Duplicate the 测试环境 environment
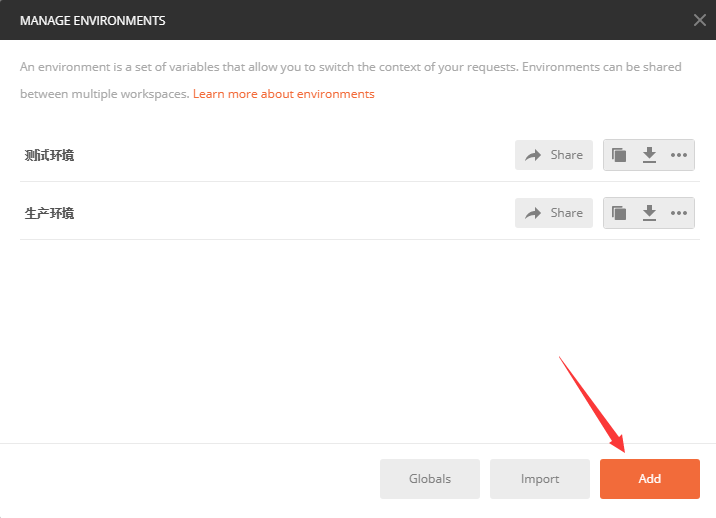 click(619, 155)
